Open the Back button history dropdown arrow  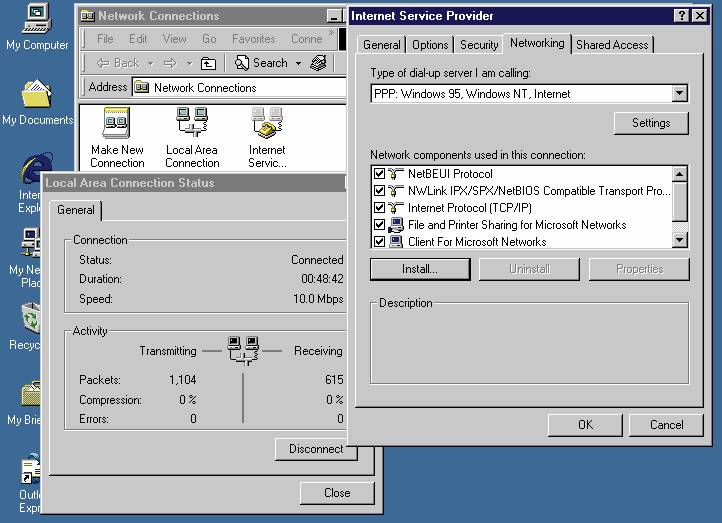(x=148, y=63)
